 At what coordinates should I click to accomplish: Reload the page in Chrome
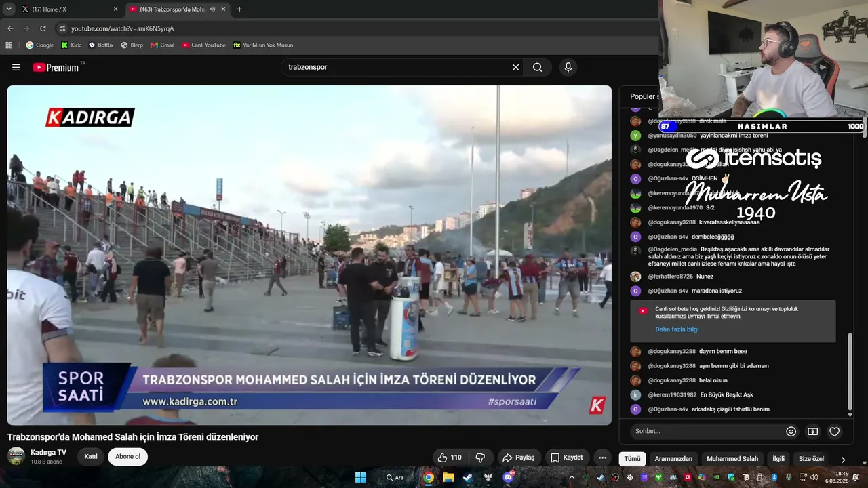(x=43, y=28)
